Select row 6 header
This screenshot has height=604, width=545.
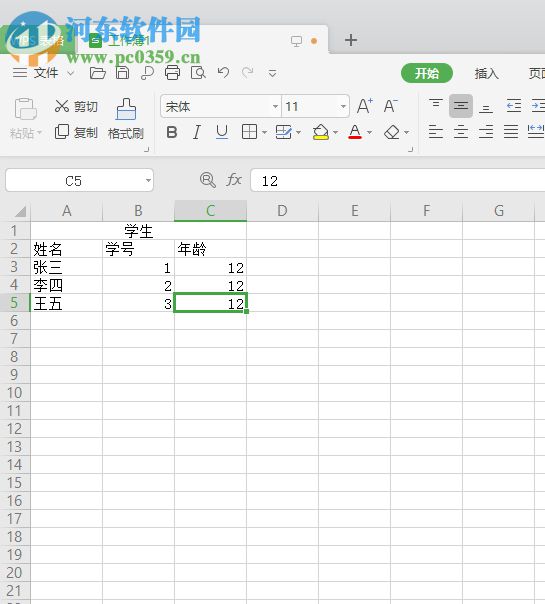click(15, 320)
